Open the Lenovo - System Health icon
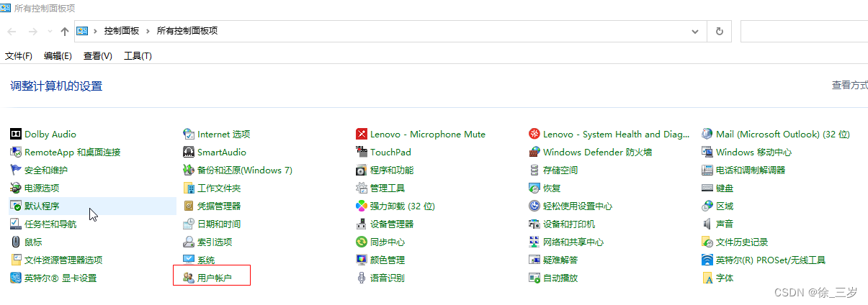The width and height of the screenshot is (868, 305). (x=534, y=134)
